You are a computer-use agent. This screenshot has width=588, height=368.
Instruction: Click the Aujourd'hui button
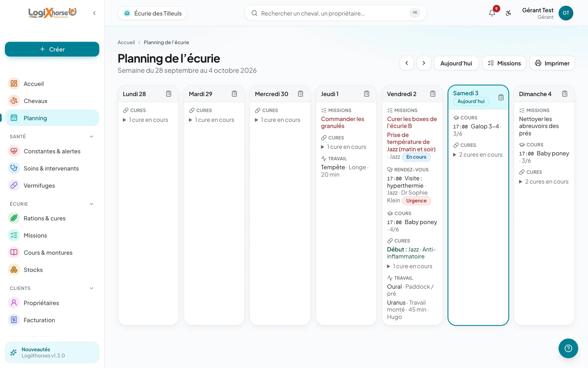(456, 63)
